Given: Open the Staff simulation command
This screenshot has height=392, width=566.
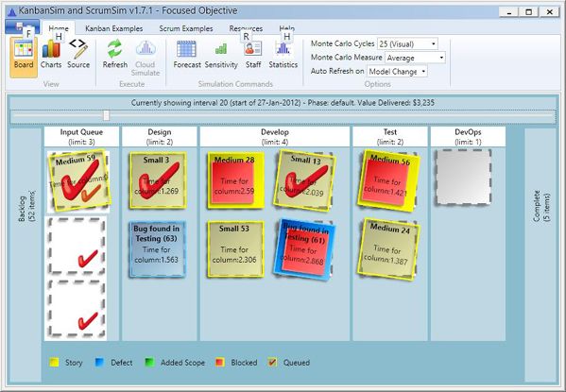Looking at the screenshot, I should pyautogui.click(x=253, y=54).
